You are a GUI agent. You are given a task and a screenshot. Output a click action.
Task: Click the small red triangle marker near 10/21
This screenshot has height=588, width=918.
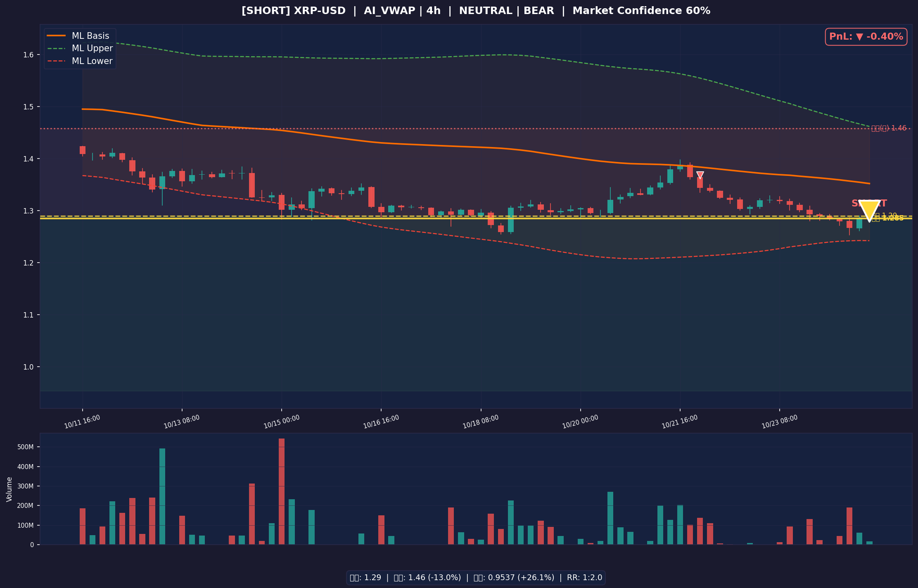tap(700, 175)
